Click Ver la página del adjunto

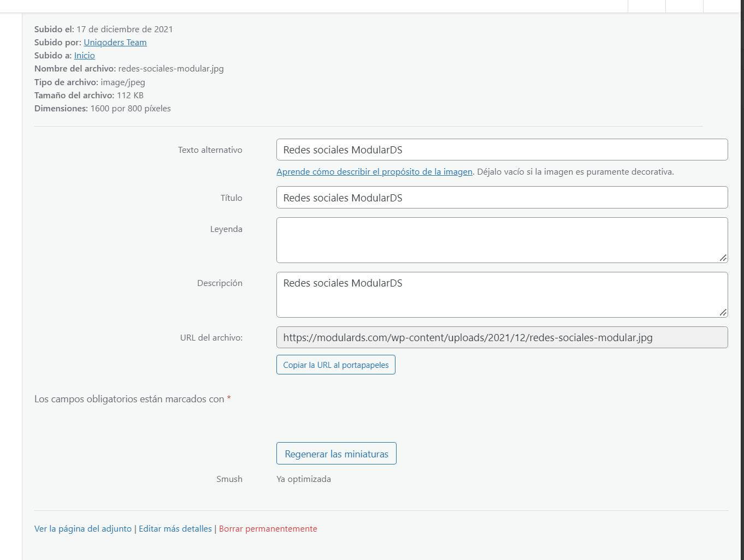pos(82,528)
